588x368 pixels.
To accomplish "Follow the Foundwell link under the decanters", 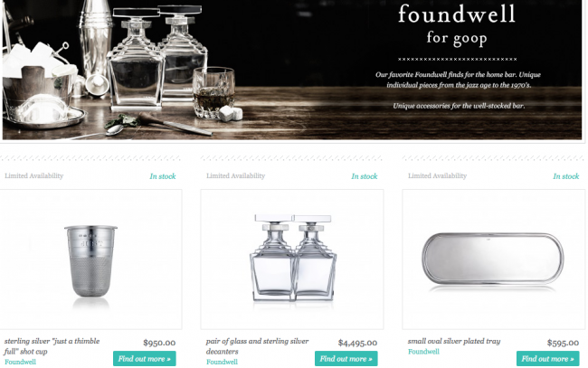I will click(x=222, y=362).
